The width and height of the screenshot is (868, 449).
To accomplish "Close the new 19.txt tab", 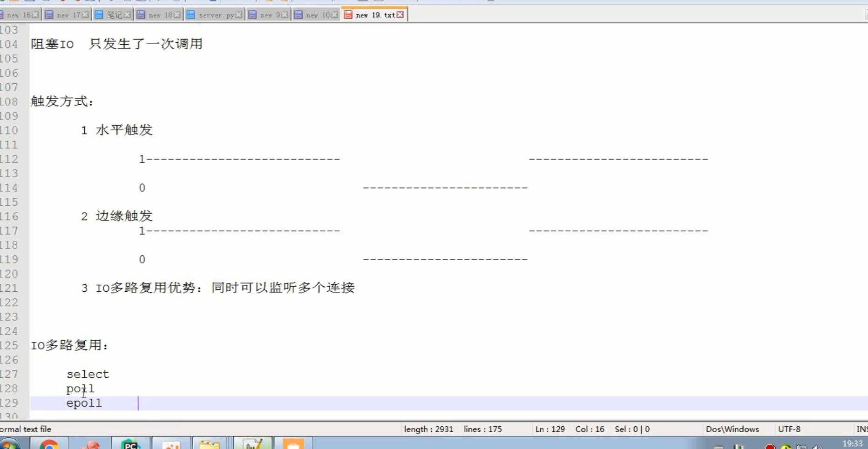I will pos(400,15).
